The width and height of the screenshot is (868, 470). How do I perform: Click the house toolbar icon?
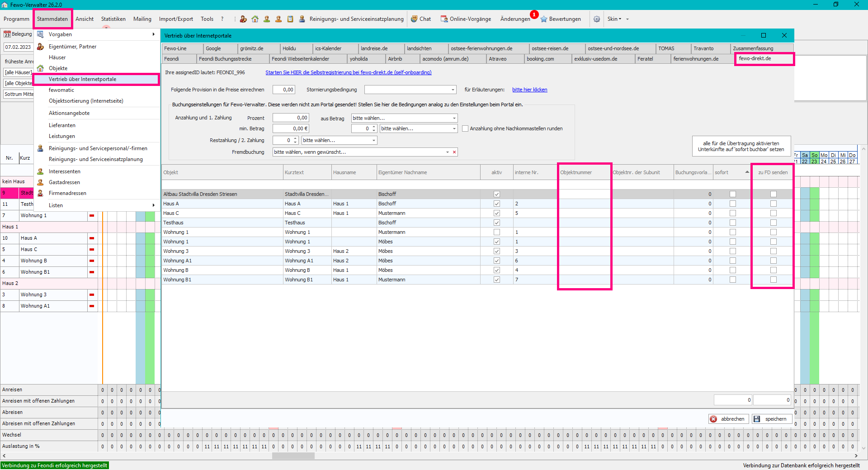tap(255, 19)
